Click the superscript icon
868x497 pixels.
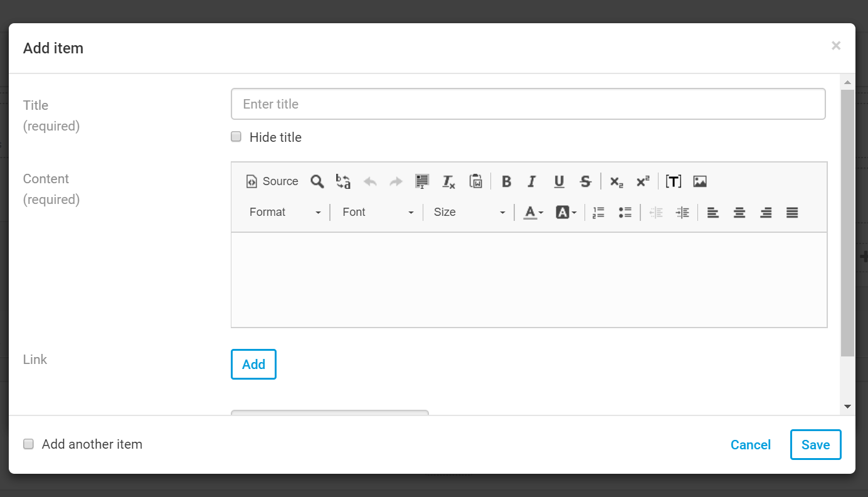tap(643, 181)
